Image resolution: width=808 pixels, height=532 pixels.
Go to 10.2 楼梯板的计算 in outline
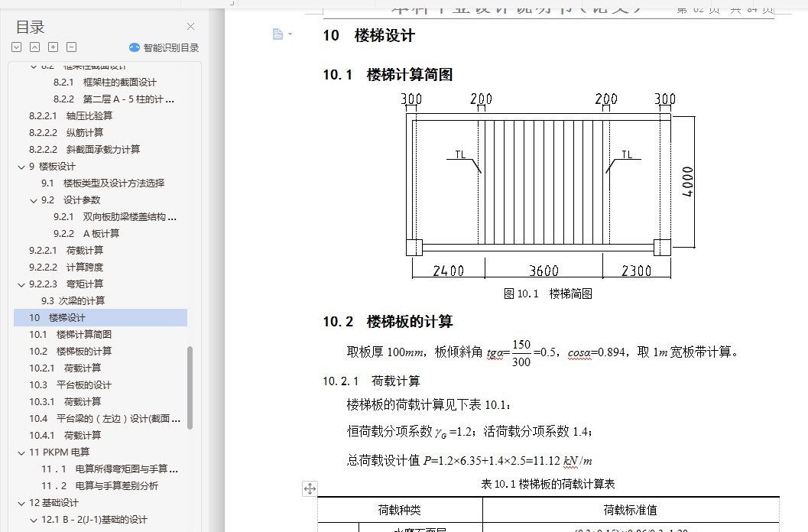(70, 351)
